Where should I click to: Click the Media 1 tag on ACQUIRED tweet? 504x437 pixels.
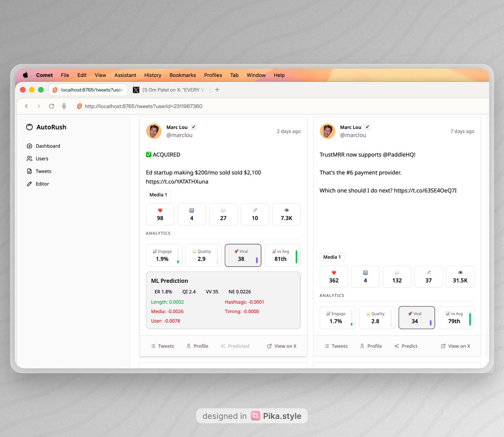point(158,195)
